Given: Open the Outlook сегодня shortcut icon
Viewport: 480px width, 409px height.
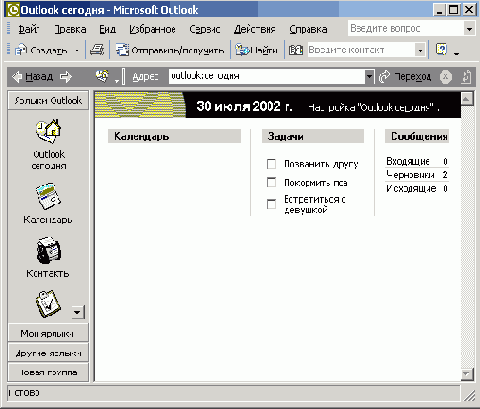Looking at the screenshot, I should point(49,131).
